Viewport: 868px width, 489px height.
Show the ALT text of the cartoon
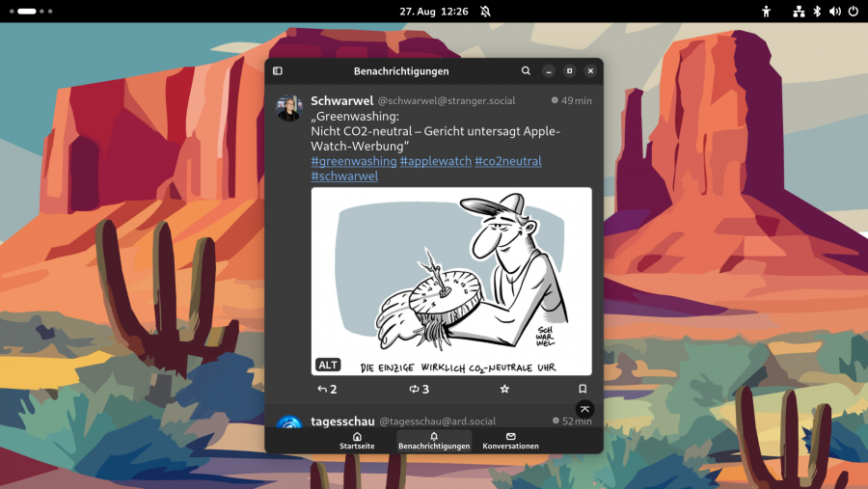click(328, 365)
